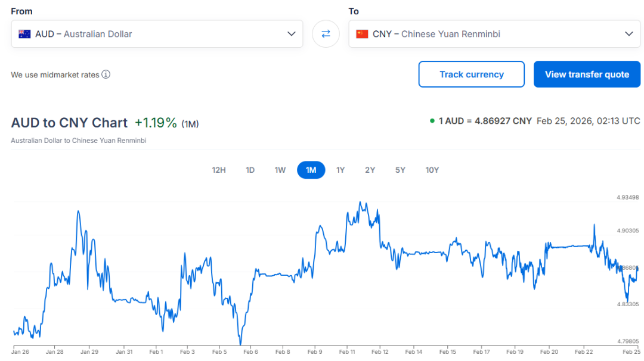
Task: Click the Track currency button
Action: (x=471, y=74)
